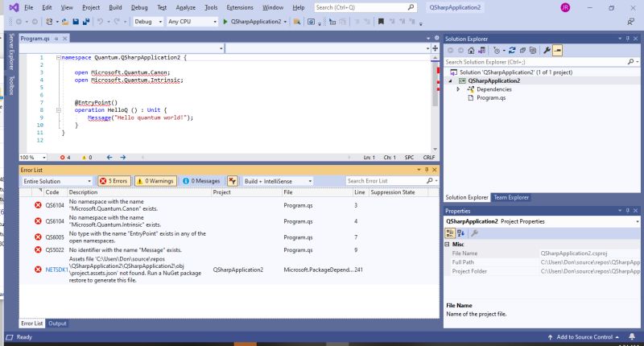Open the Extensions menu
The width and height of the screenshot is (644, 346).
tap(240, 7)
